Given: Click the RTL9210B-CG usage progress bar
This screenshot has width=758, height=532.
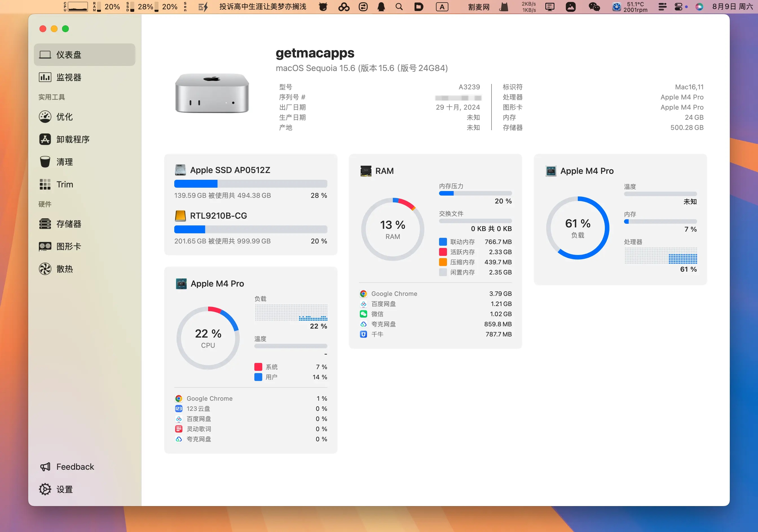Looking at the screenshot, I should click(x=251, y=230).
